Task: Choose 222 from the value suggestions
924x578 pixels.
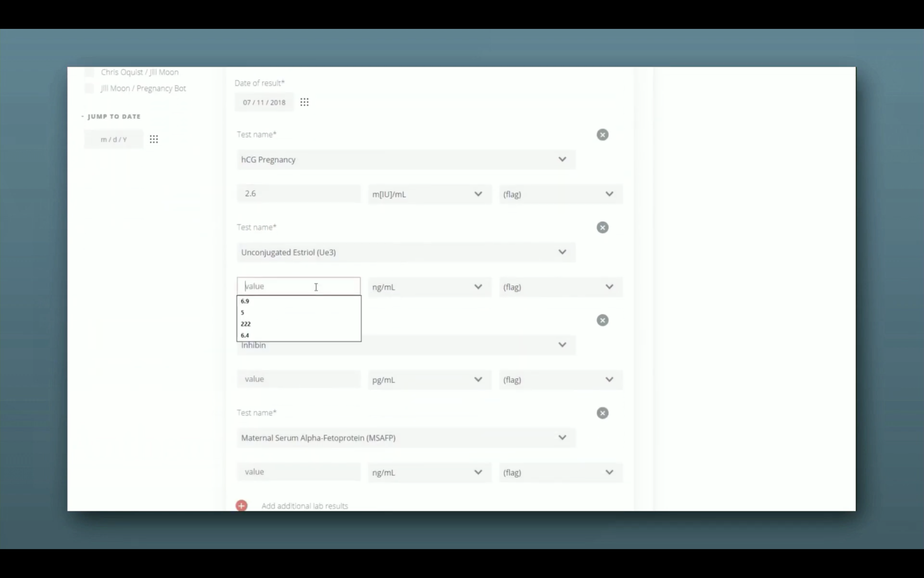Action: coord(246,324)
